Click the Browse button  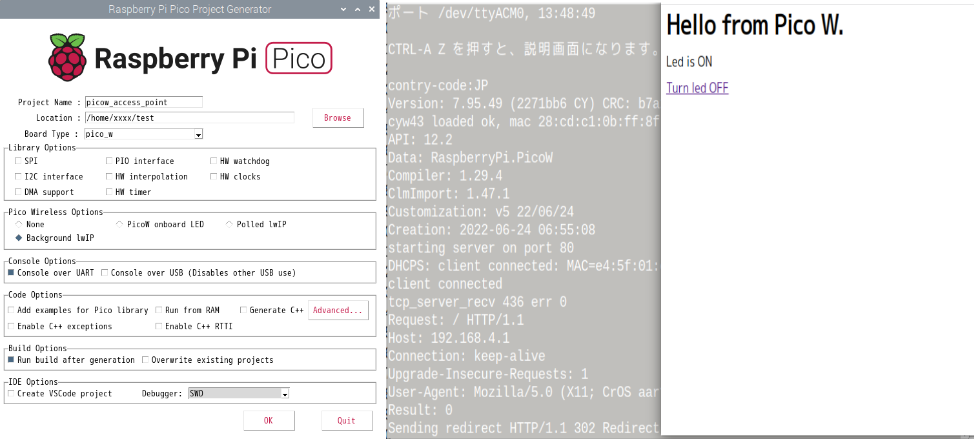tap(338, 117)
